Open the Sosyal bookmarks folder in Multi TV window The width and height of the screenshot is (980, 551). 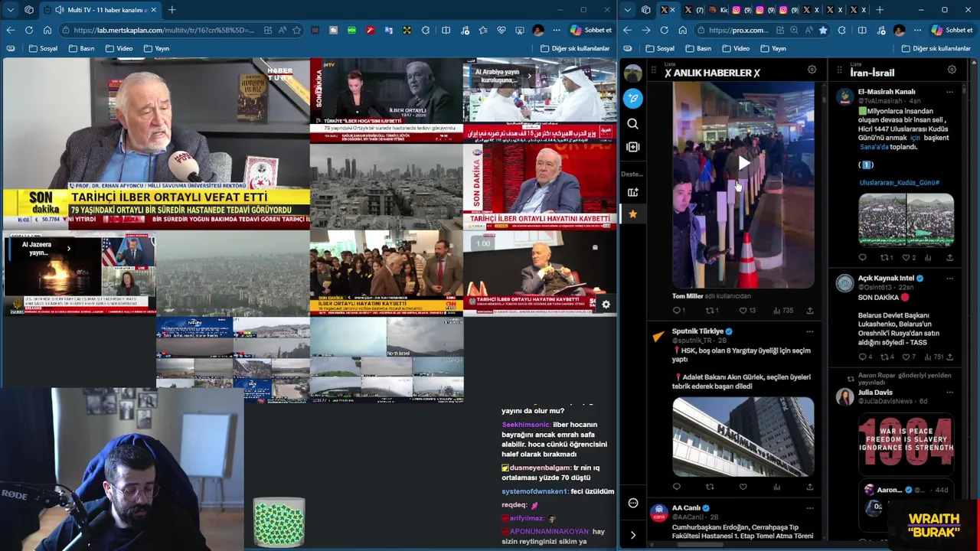[x=43, y=48]
